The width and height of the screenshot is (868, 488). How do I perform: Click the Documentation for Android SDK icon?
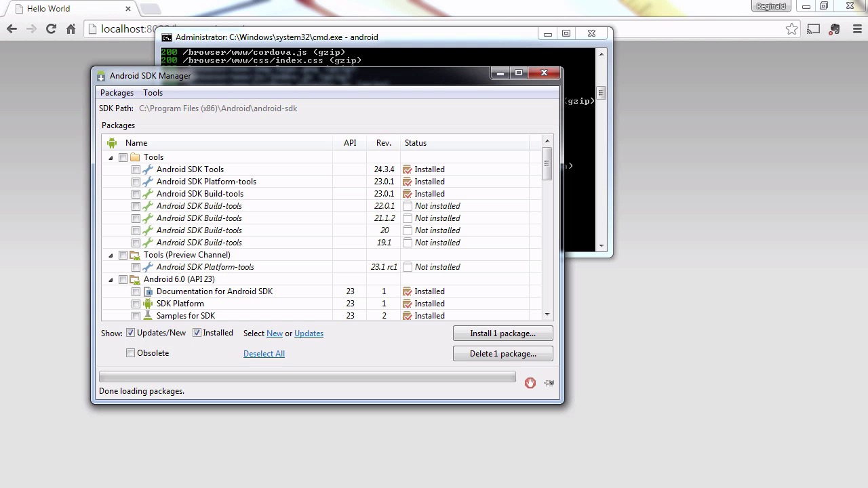coord(148,291)
